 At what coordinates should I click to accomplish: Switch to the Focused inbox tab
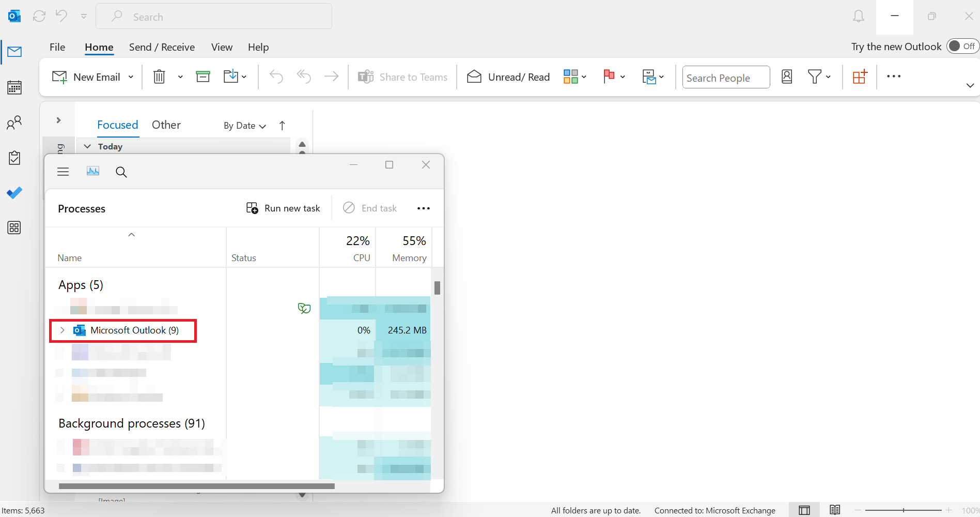pyautogui.click(x=118, y=125)
